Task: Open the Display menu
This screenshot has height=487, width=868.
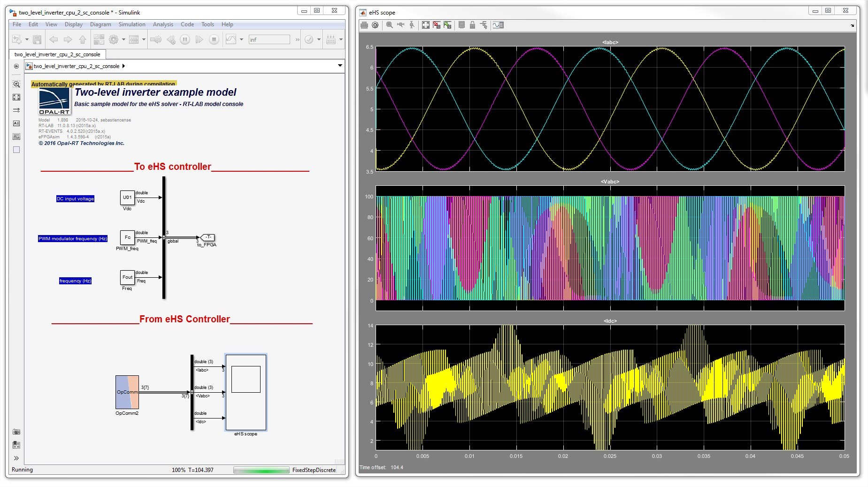Action: pyautogui.click(x=73, y=24)
